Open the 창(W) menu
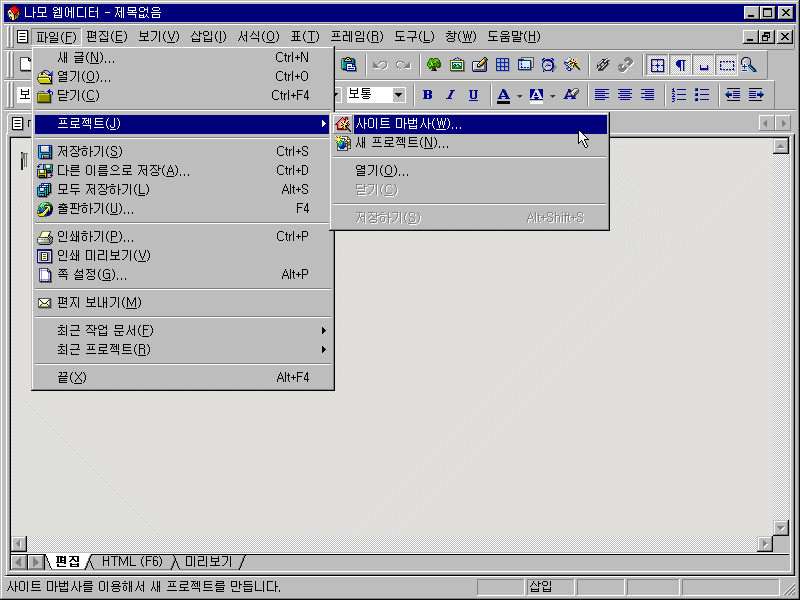 (460, 37)
